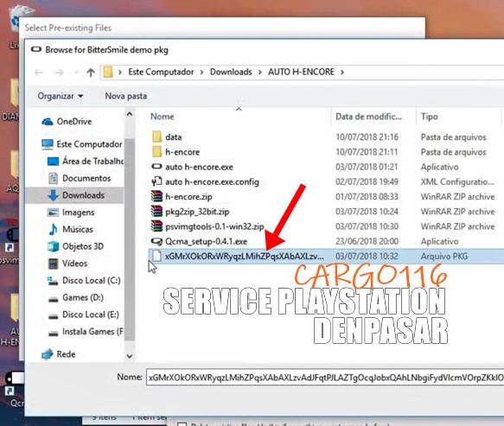
Task: Open Disco Local (C:) drive
Action: 92,281
